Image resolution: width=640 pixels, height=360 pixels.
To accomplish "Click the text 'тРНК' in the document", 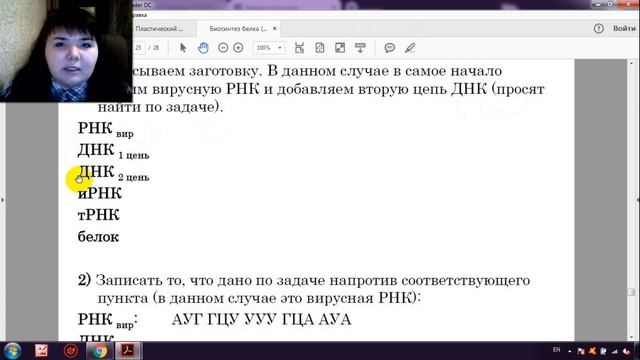I will click(x=98, y=215).
